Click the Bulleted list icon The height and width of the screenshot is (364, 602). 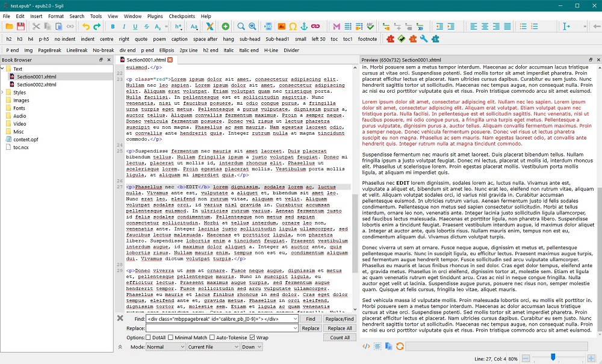[523, 26]
